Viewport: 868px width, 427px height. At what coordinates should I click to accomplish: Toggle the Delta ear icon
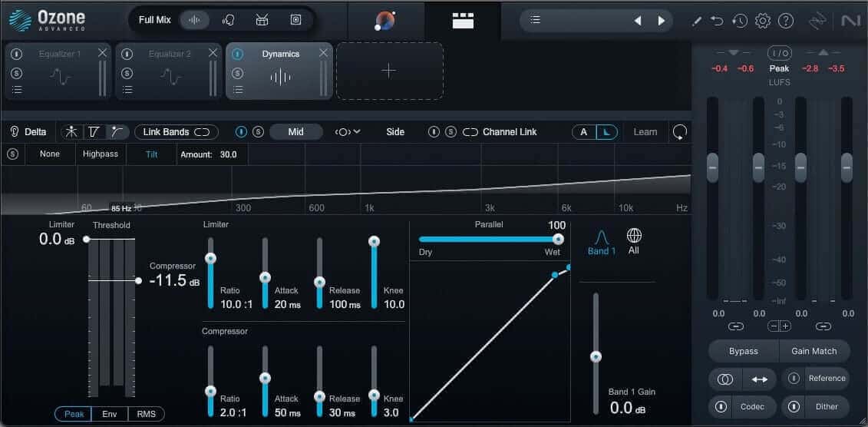[15, 132]
